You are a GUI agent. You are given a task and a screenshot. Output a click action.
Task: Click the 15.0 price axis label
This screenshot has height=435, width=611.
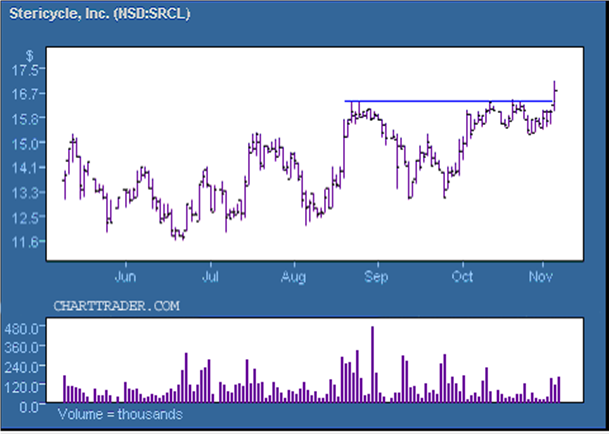coord(25,144)
